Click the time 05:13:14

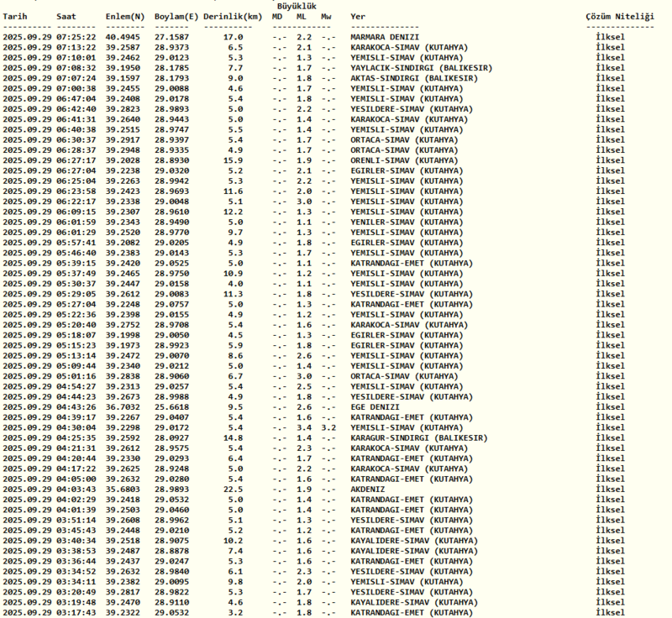(x=76, y=356)
